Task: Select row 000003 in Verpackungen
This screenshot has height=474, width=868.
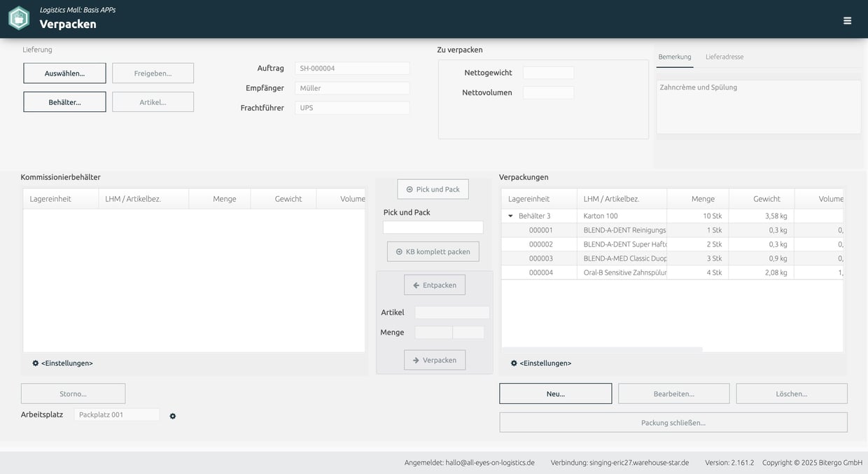Action: [672, 258]
